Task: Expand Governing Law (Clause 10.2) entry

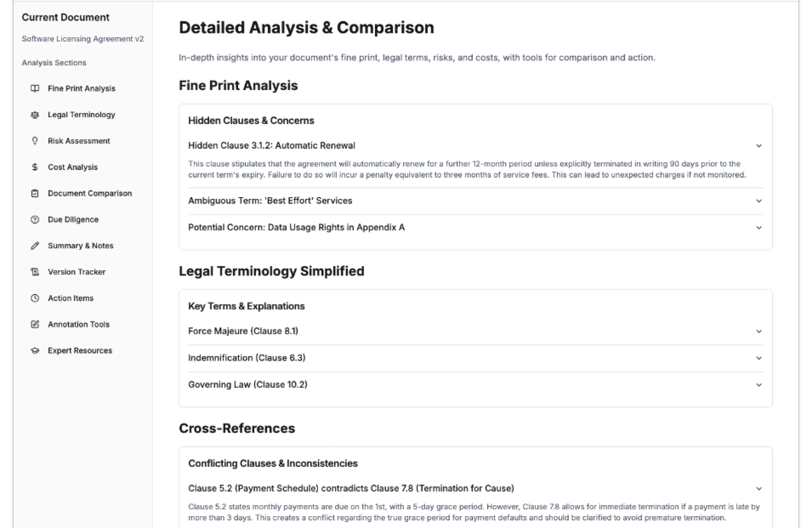Action: [x=759, y=385]
